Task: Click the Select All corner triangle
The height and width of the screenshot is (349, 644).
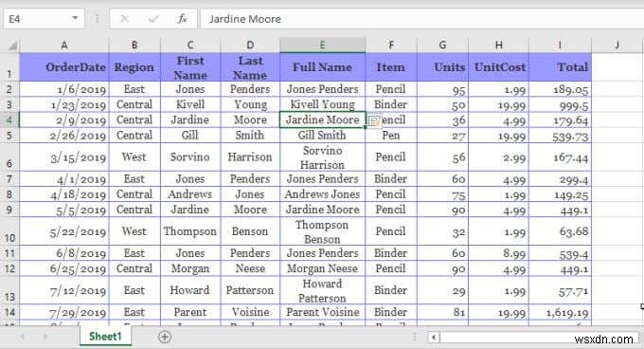Action: (x=12, y=46)
